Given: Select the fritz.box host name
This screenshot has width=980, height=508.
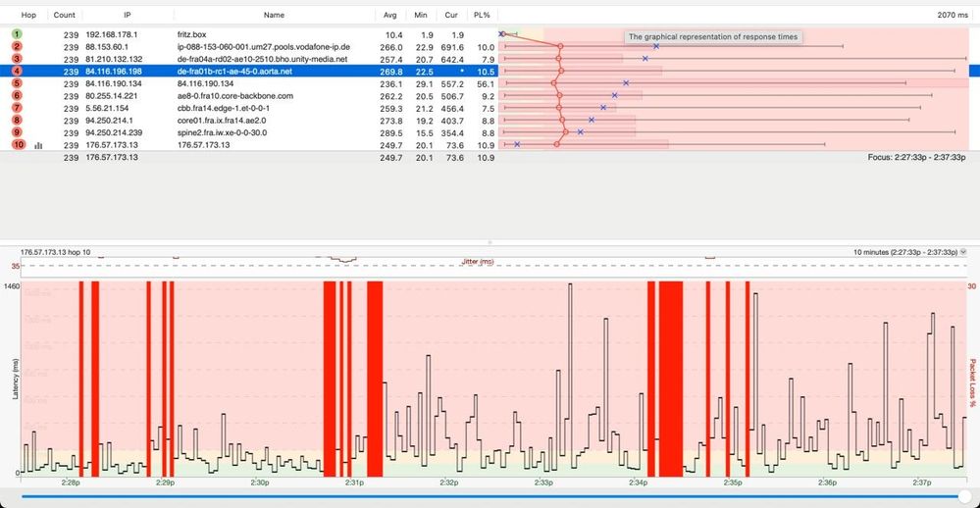Looking at the screenshot, I should tap(192, 35).
